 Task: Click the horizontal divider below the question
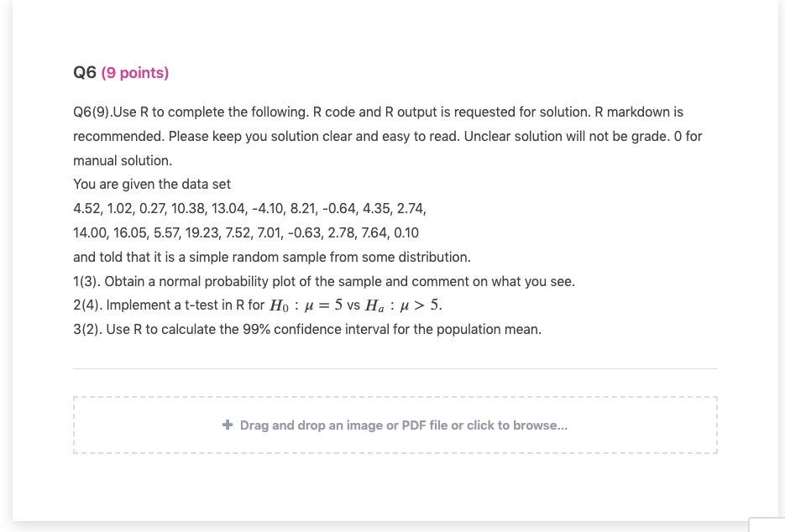(395, 368)
